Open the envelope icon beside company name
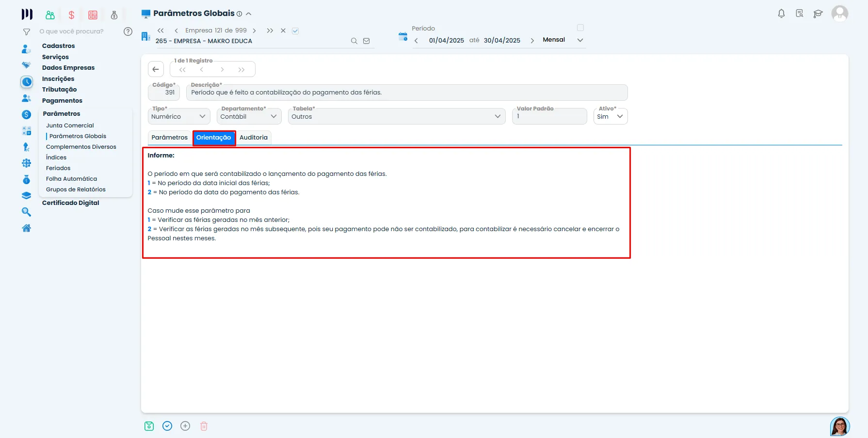Image resolution: width=868 pixels, height=438 pixels. (x=367, y=41)
